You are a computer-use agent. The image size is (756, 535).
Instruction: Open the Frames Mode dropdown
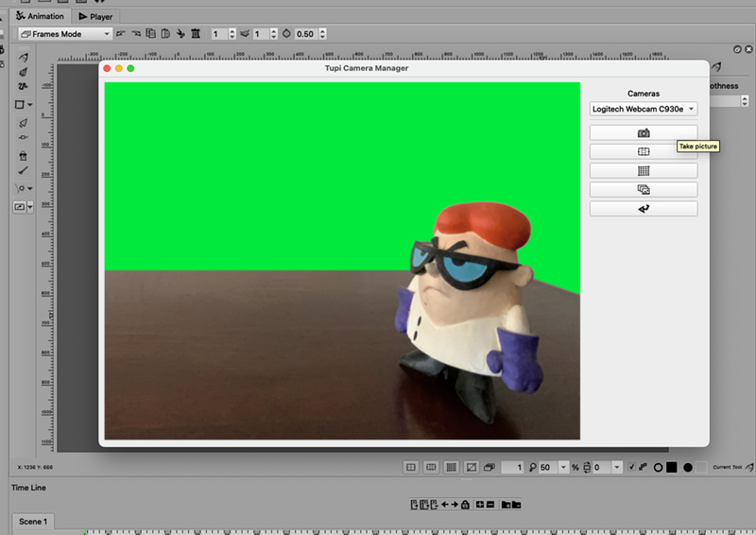click(x=65, y=34)
